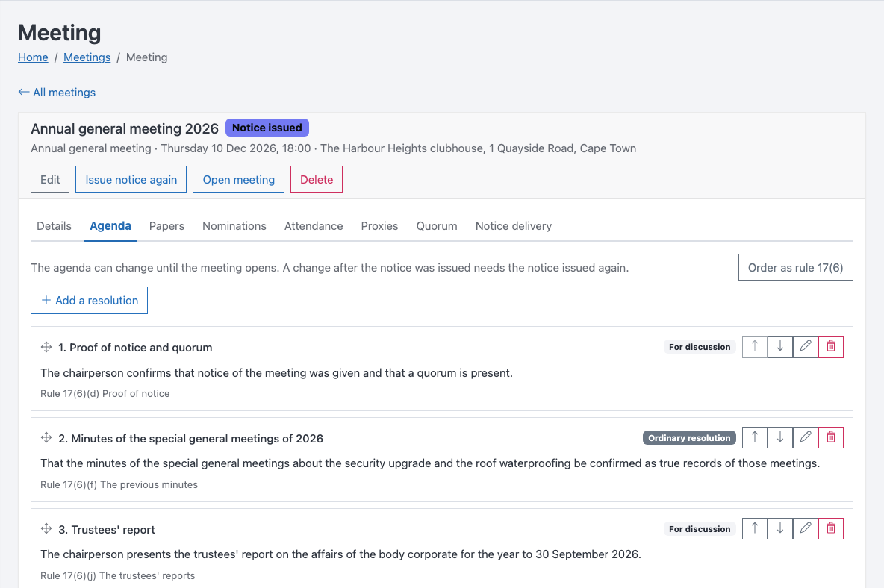
Task: Move 'Proof of notice and quorum' item up
Action: click(755, 346)
